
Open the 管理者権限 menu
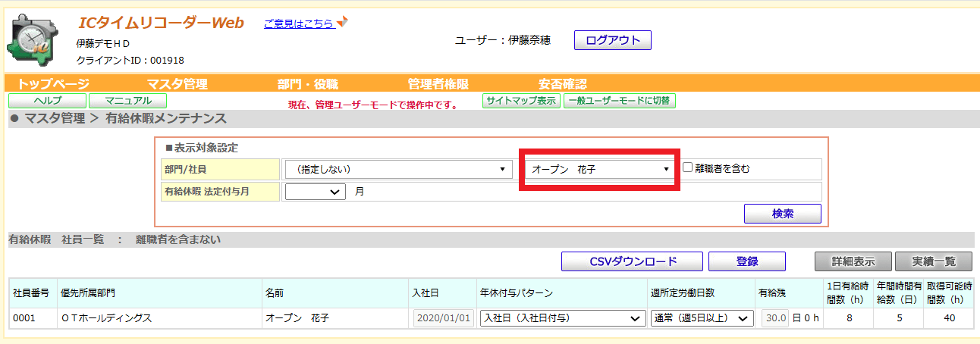click(438, 84)
